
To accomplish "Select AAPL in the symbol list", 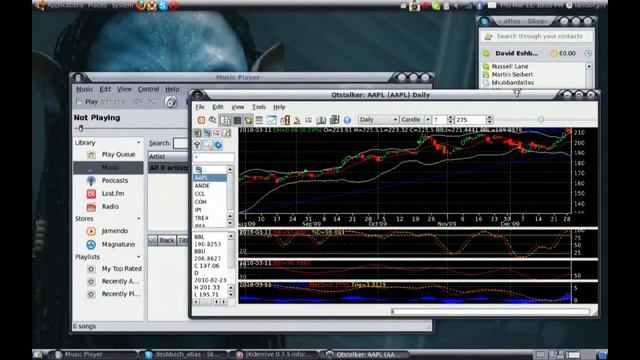I will pyautogui.click(x=209, y=178).
